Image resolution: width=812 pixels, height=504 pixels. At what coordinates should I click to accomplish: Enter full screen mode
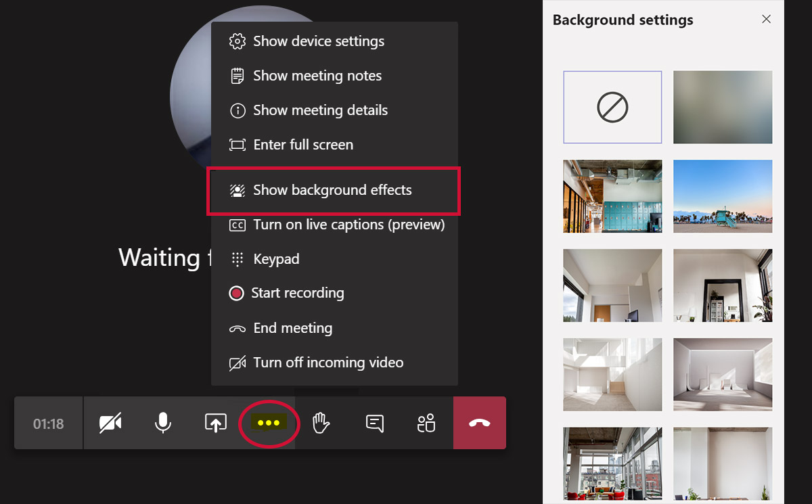pyautogui.click(x=302, y=144)
